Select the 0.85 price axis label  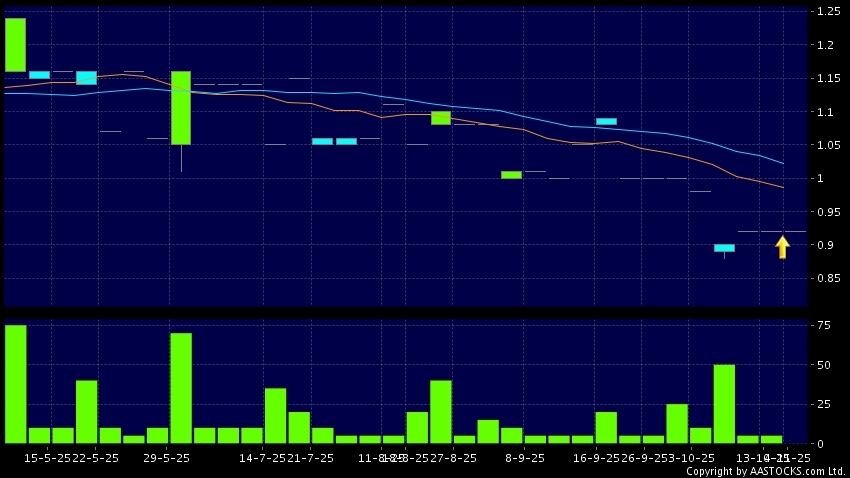(x=827, y=278)
